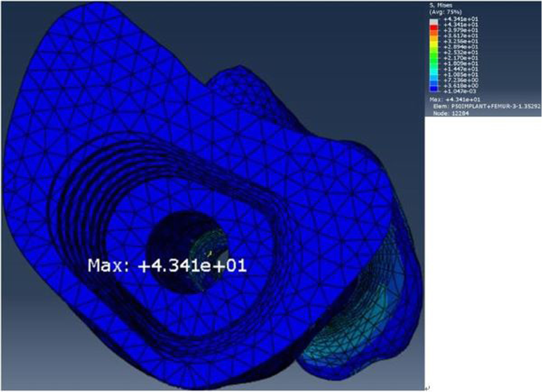Image resolution: width=542 pixels, height=392 pixels.
Task: Click the legend value +1.085e+01
Action: click(x=461, y=75)
